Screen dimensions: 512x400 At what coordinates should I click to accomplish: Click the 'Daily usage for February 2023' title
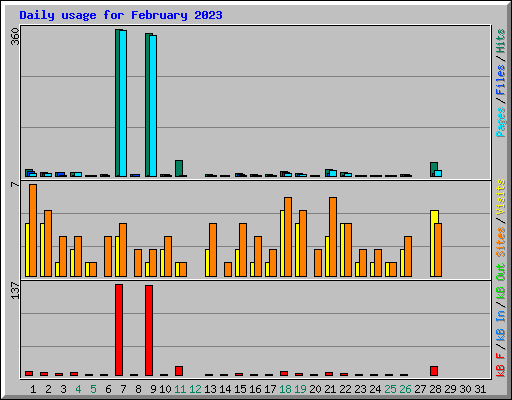(121, 15)
